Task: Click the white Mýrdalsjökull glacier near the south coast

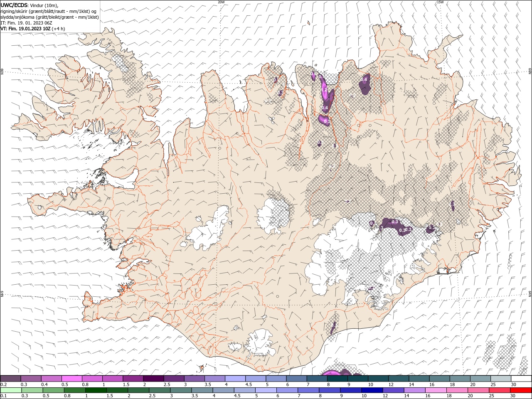Action: 259,344
